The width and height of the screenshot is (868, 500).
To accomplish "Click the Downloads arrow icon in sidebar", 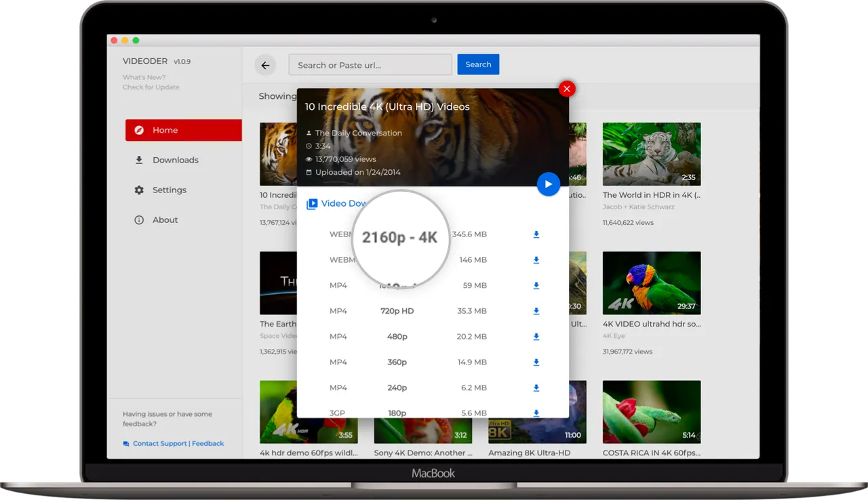I will [139, 160].
